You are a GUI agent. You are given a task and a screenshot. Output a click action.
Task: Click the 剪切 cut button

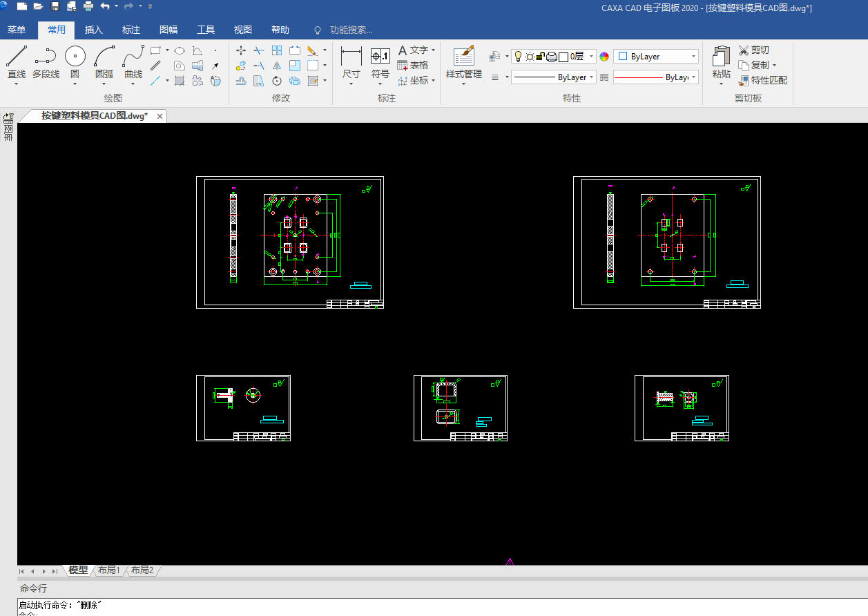pos(753,50)
